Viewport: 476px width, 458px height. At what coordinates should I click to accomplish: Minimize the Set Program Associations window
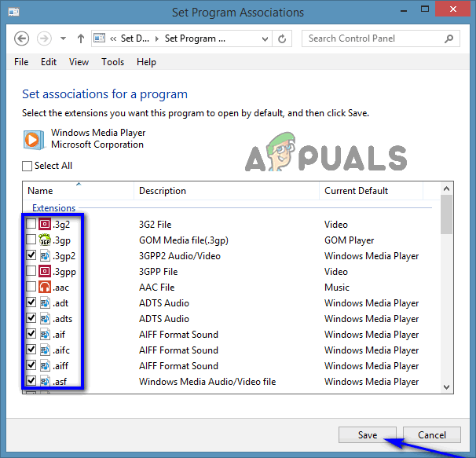[x=404, y=9]
